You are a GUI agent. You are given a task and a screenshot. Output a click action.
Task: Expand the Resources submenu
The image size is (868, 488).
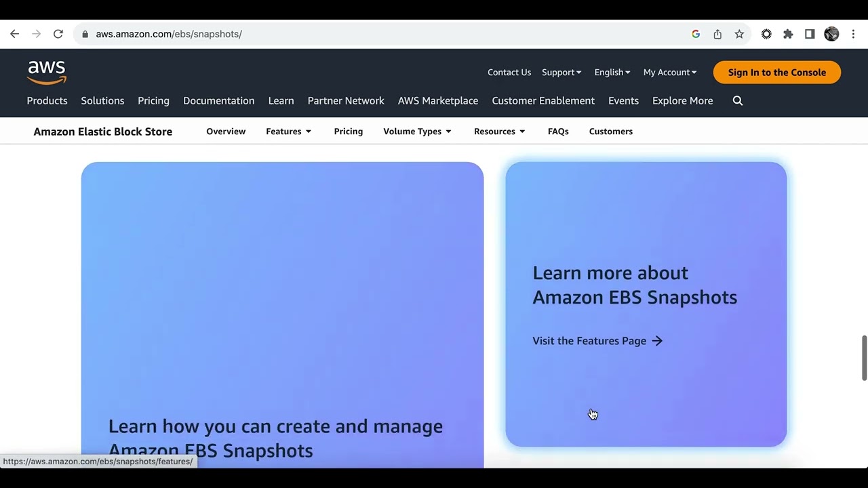[x=500, y=131]
